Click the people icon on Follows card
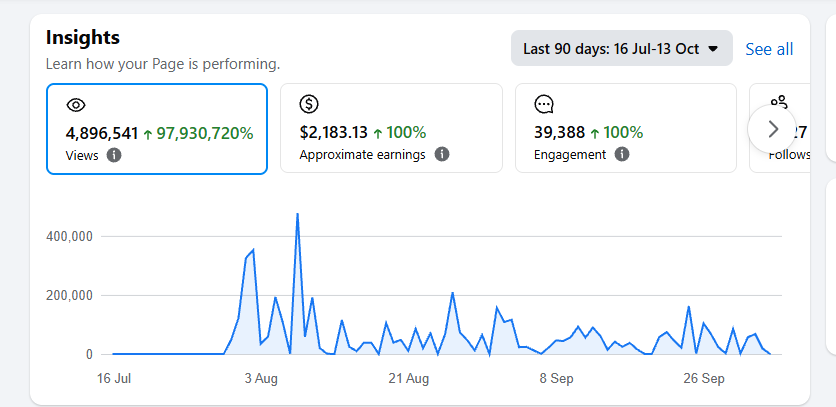836x407 pixels. 779,101
